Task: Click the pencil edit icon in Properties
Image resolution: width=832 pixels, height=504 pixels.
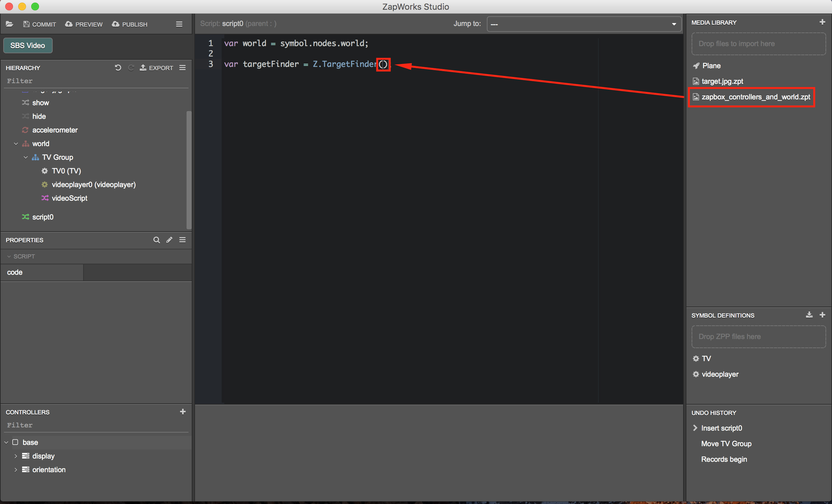Action: [x=169, y=240]
